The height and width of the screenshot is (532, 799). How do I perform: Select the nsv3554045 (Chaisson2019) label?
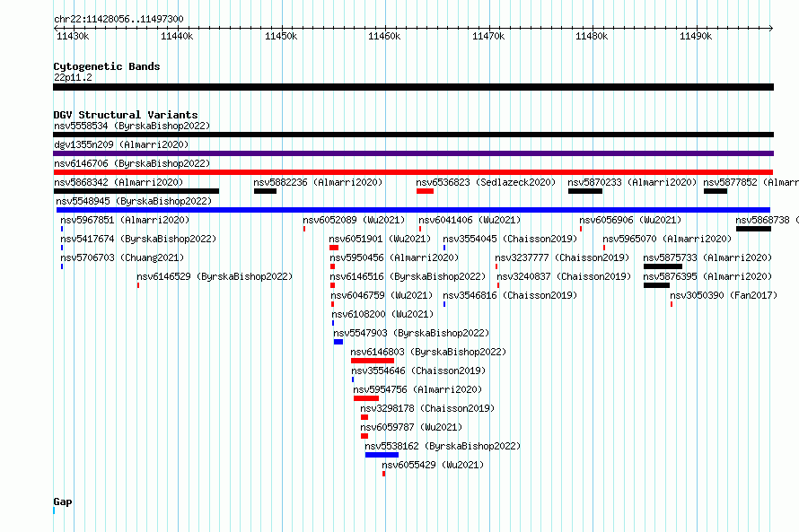pos(510,239)
